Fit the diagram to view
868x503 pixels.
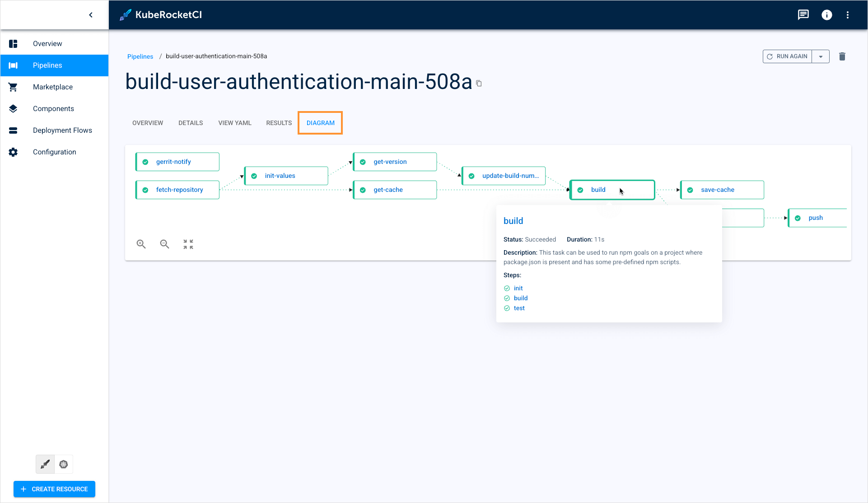tap(188, 244)
